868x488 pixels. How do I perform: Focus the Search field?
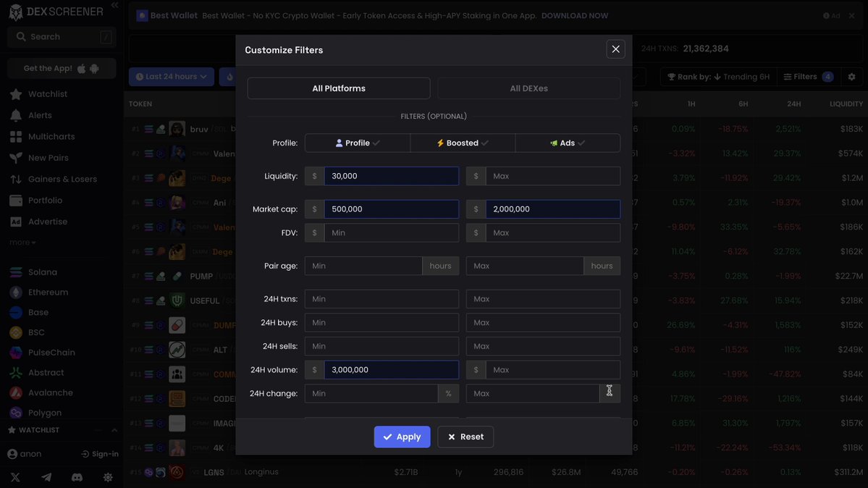pos(62,36)
